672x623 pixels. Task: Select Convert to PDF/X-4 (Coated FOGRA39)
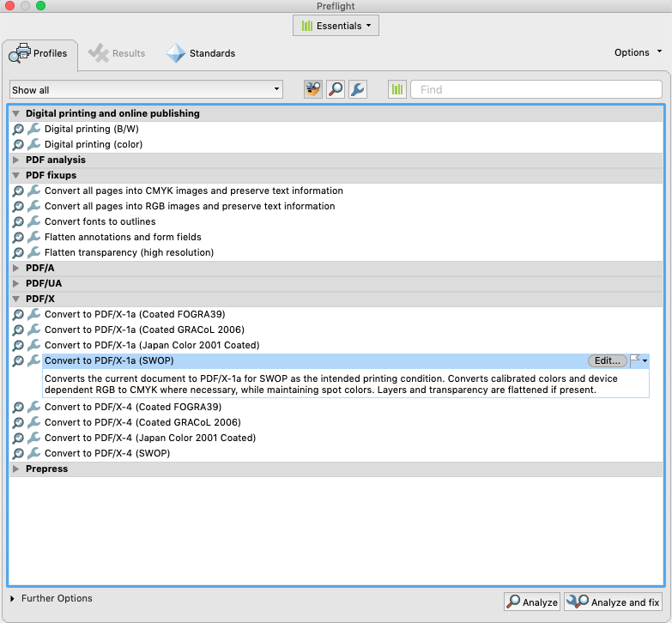pos(133,407)
